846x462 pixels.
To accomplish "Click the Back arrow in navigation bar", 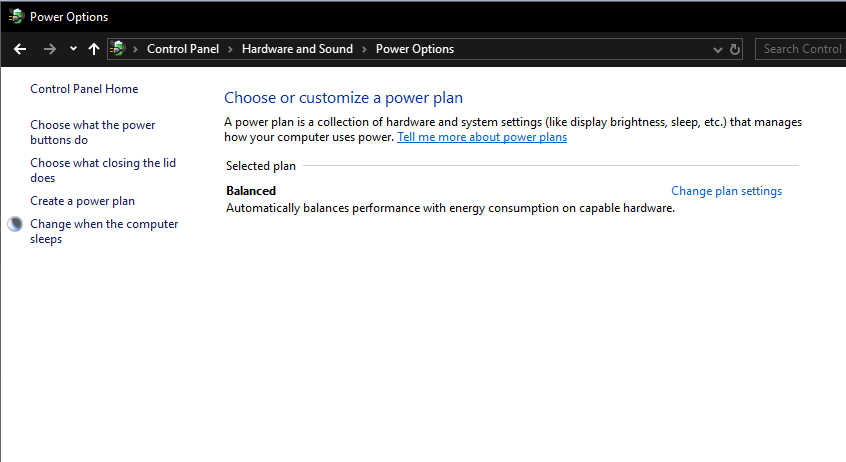I will click(x=20, y=49).
